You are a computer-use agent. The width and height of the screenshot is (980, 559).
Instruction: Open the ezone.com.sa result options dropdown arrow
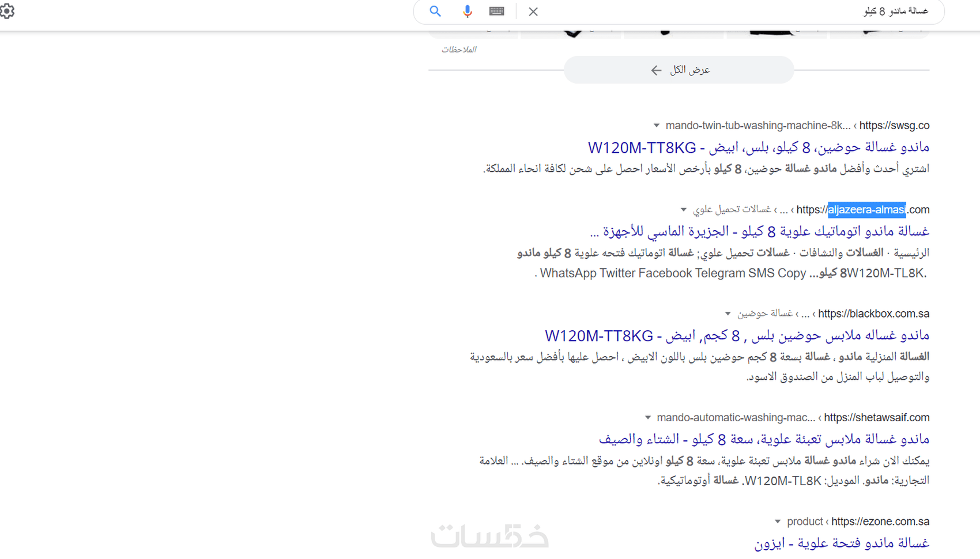(778, 522)
